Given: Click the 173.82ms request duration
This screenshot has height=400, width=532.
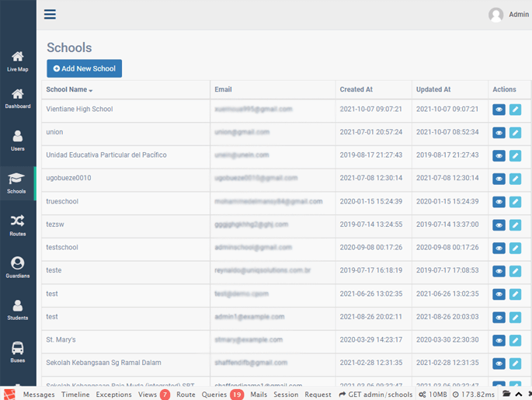Looking at the screenshot, I should tap(473, 395).
